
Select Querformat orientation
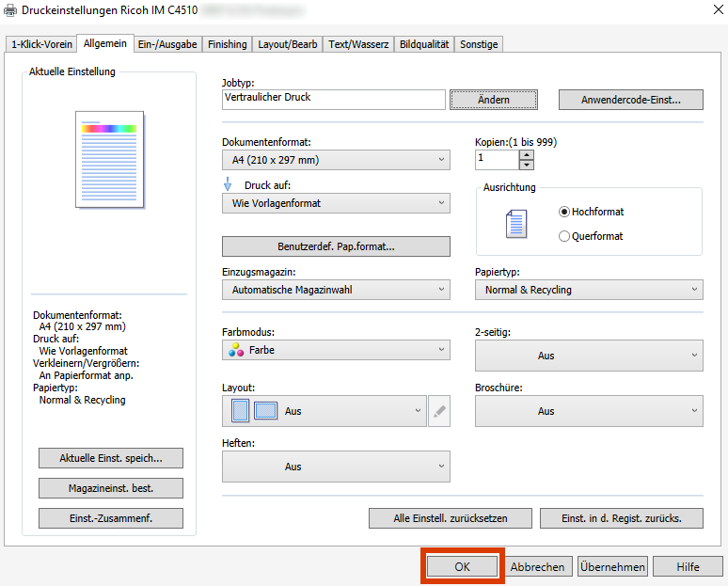591,236
